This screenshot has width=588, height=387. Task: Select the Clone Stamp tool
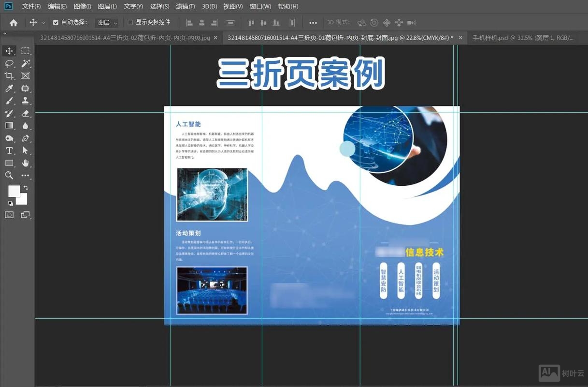(x=25, y=101)
